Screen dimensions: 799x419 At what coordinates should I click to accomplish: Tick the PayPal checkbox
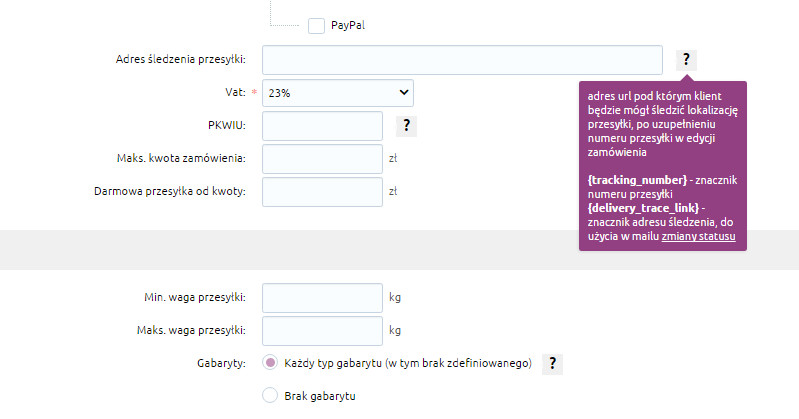coord(316,25)
